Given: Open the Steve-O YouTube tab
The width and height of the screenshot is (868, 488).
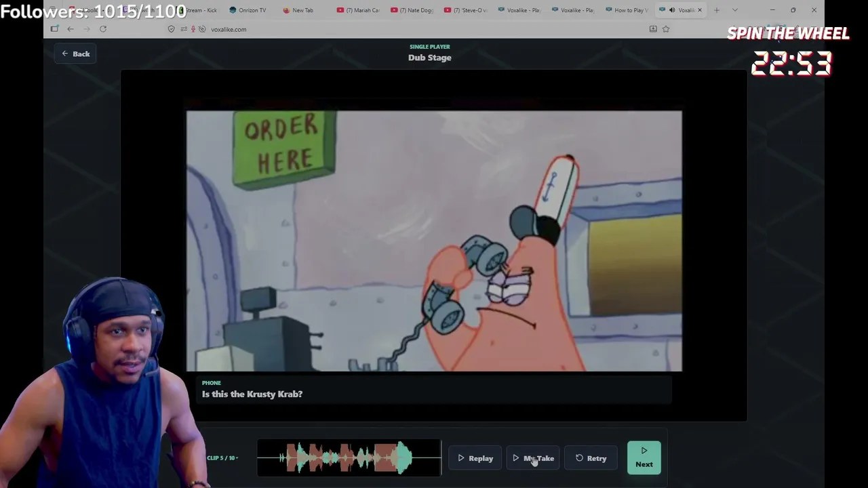Looking at the screenshot, I should [465, 10].
